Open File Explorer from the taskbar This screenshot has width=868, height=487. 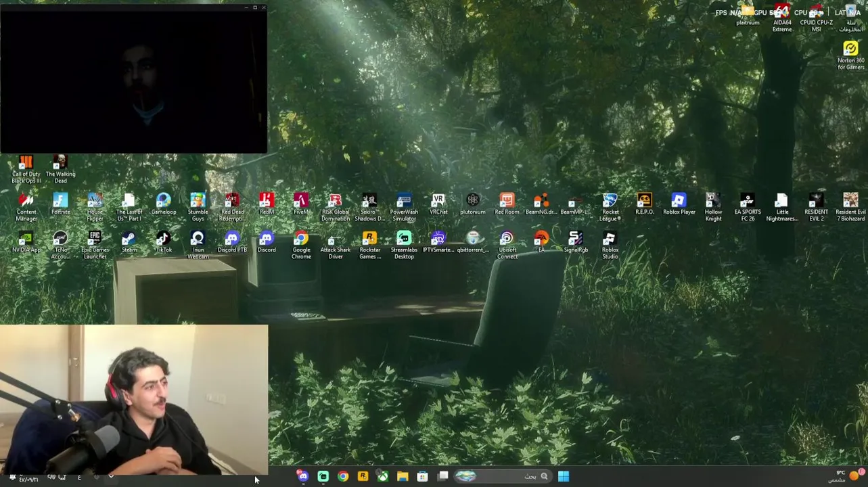403,476
